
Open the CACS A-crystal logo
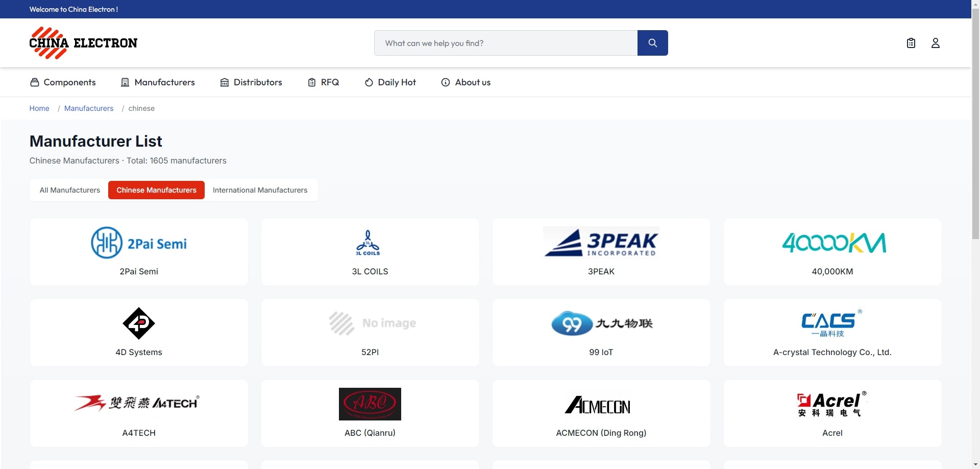pos(832,323)
